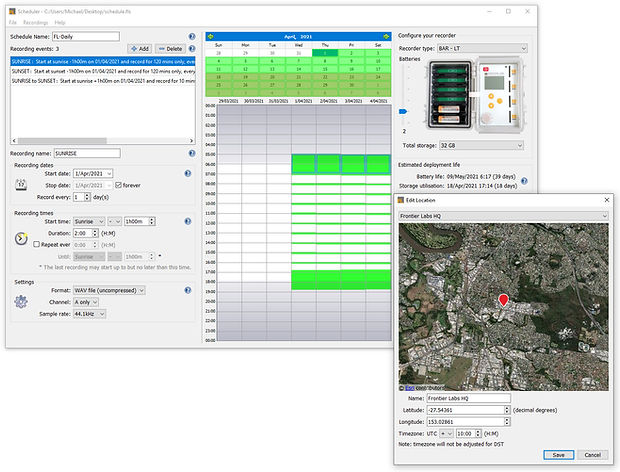This screenshot has height=472, width=620.
Task: Open help icon next to Delete button
Action: coord(192,49)
